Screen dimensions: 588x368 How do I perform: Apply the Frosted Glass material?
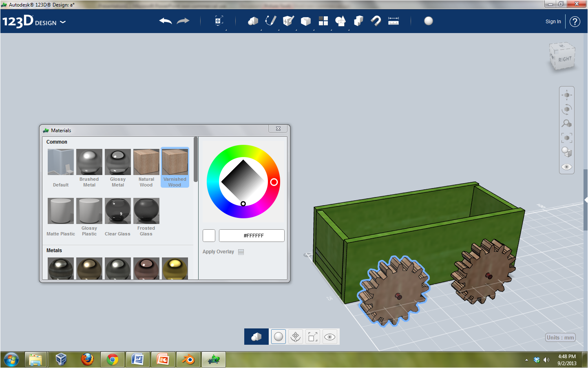tap(146, 217)
